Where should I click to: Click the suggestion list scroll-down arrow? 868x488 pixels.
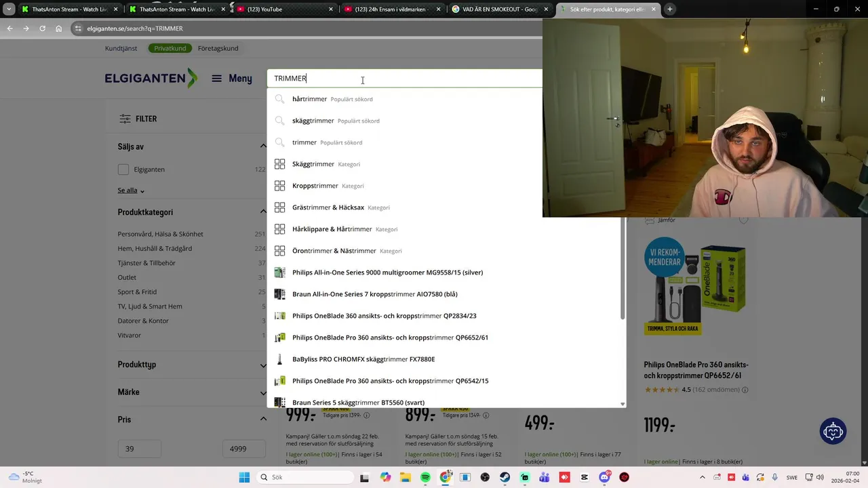click(x=623, y=404)
